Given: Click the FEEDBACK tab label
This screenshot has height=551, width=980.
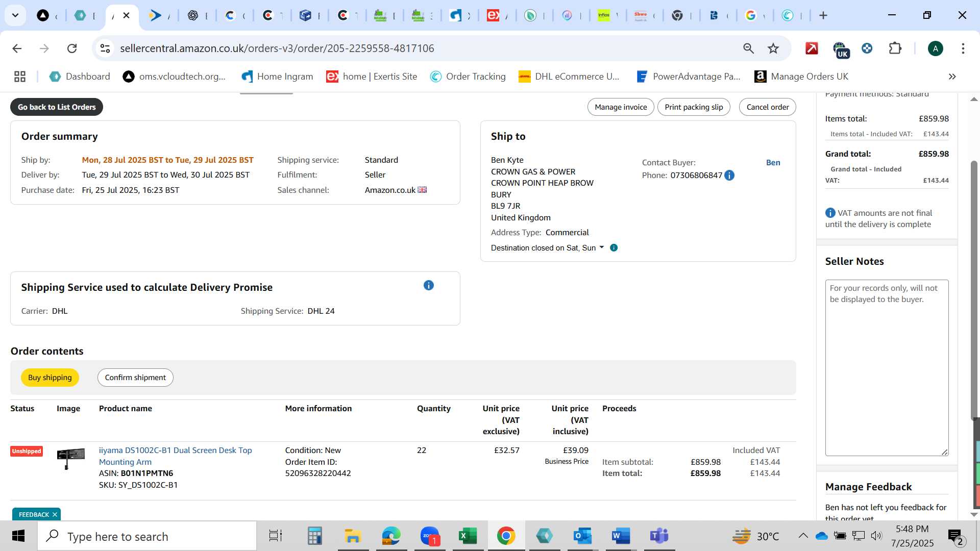Looking at the screenshot, I should pyautogui.click(x=34, y=514).
